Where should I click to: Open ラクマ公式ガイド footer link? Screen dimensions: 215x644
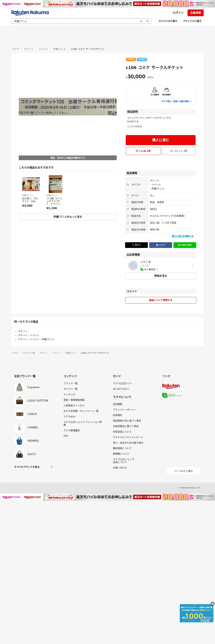point(122,384)
